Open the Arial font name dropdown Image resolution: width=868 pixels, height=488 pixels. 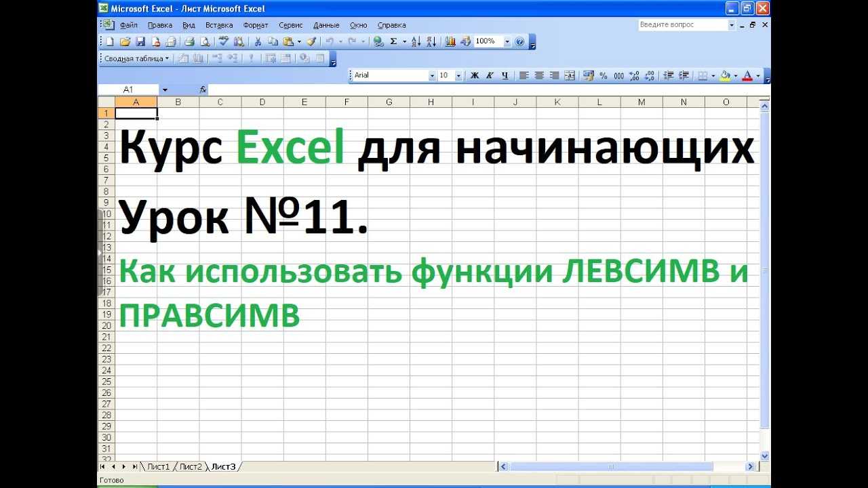[432, 76]
